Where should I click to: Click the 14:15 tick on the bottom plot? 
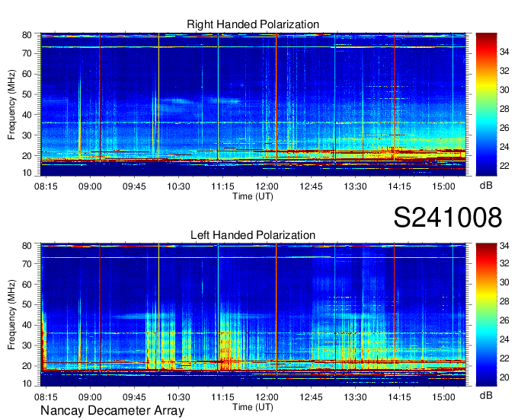pyautogui.click(x=399, y=397)
